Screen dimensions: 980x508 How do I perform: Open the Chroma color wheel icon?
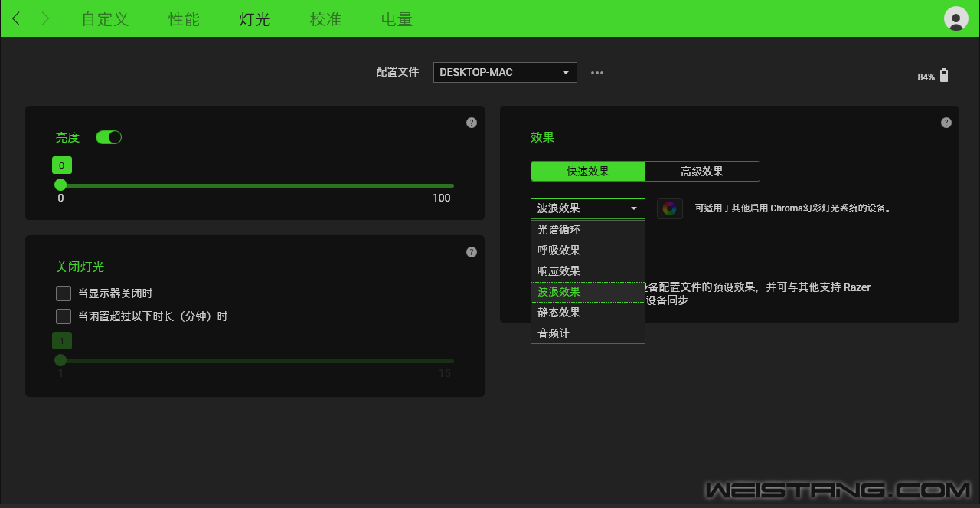(x=669, y=208)
